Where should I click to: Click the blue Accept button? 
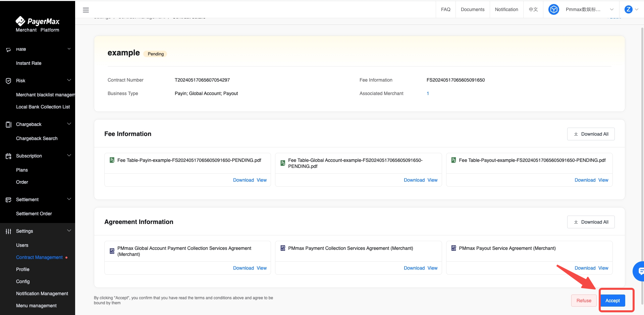612,301
